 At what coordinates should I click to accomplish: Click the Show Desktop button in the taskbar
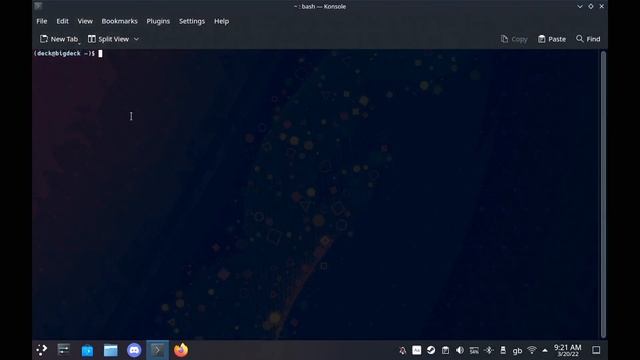[x=596, y=350]
